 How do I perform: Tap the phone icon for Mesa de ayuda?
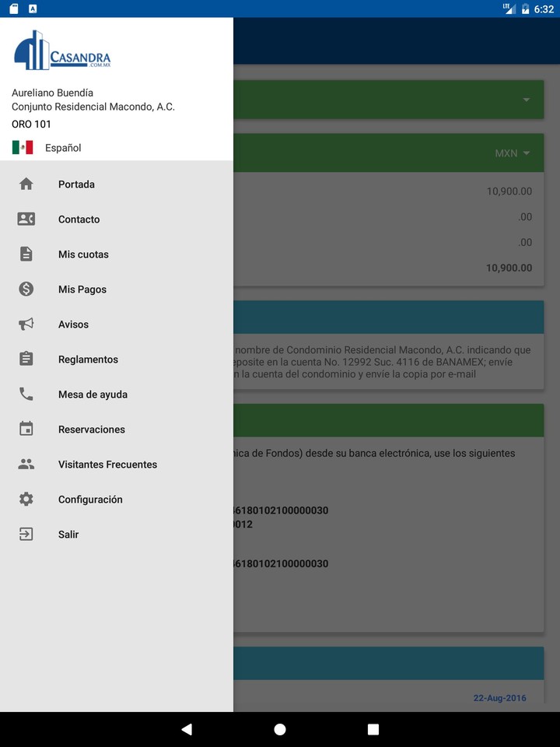[26, 395]
